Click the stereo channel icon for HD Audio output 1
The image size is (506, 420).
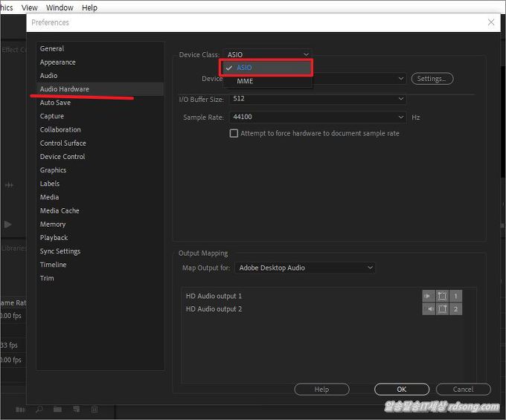coord(442,296)
